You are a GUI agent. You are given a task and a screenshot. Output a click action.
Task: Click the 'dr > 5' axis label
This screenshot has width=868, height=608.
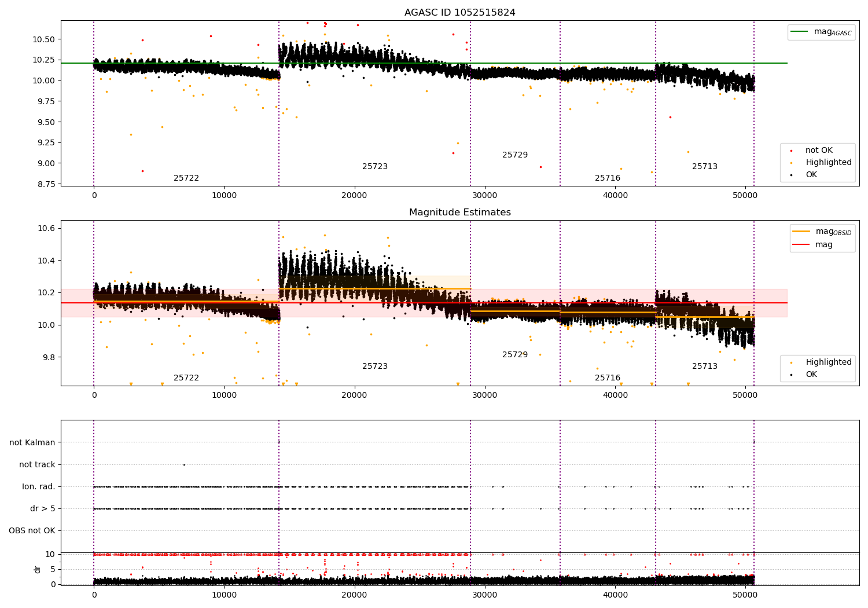tap(43, 509)
